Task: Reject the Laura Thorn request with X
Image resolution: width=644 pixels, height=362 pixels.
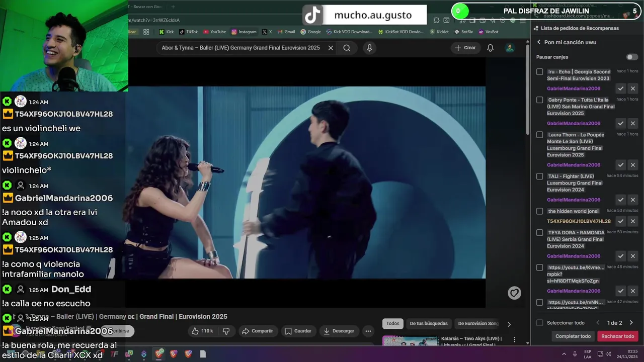Action: (x=633, y=165)
